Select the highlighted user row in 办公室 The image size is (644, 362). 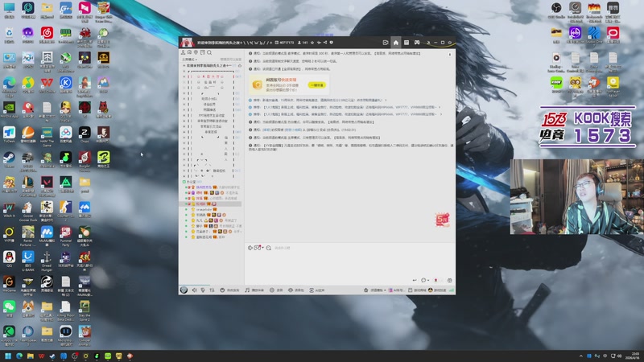[210, 204]
